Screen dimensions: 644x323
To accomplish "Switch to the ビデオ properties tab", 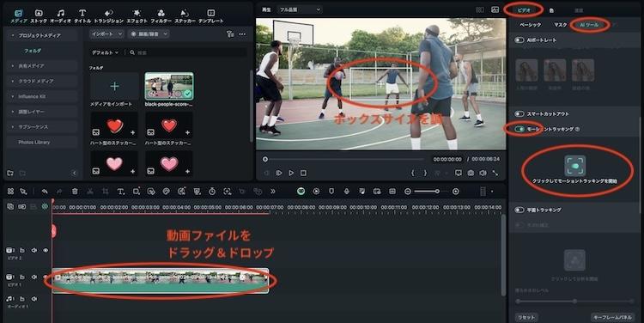I will 524,9.
